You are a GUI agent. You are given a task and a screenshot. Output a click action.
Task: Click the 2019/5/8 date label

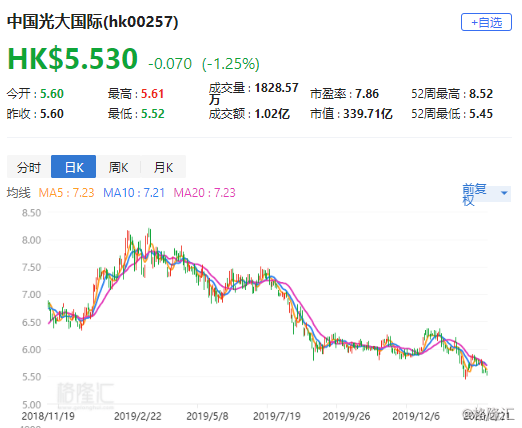click(x=207, y=416)
